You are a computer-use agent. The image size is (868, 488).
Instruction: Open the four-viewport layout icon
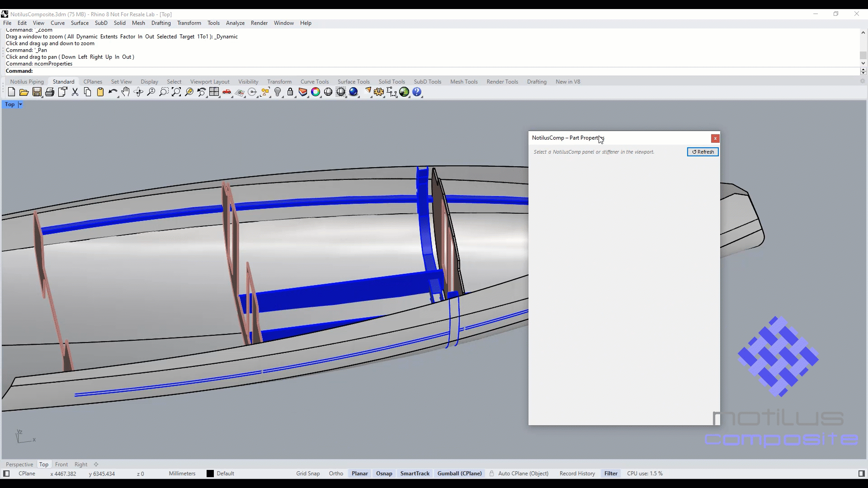[x=214, y=92]
